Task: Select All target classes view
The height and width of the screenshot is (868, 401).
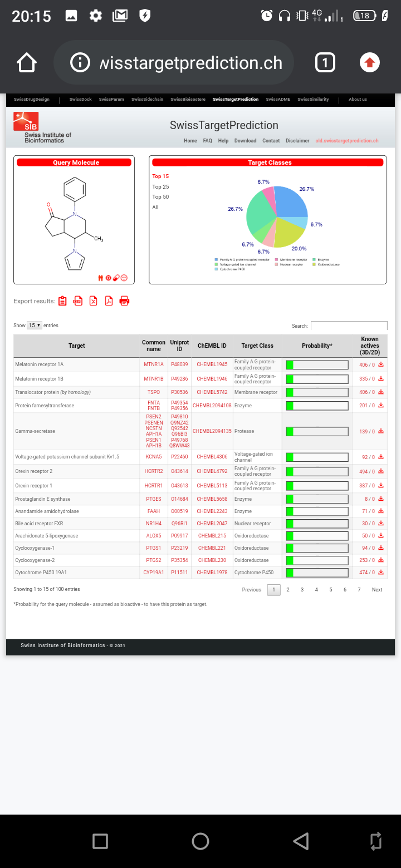Action: [155, 208]
